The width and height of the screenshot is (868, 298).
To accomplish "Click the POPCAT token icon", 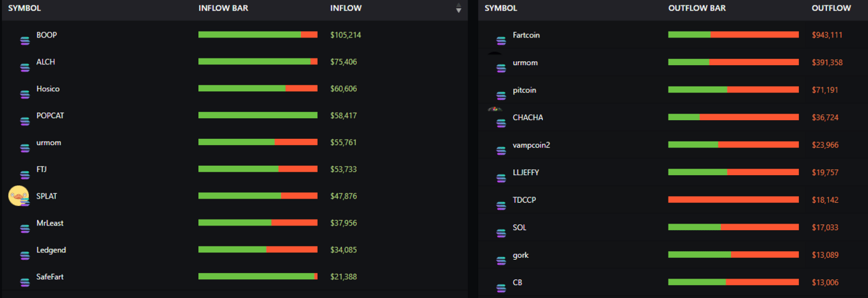I will pyautogui.click(x=25, y=121).
